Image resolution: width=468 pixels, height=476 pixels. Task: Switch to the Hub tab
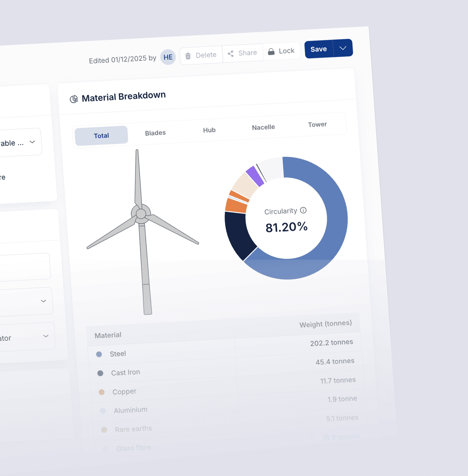point(209,130)
